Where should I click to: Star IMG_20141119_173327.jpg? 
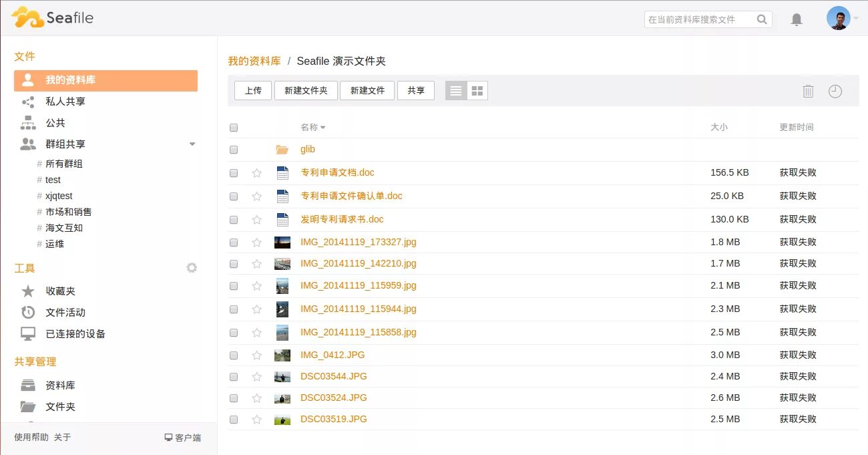[x=256, y=243]
